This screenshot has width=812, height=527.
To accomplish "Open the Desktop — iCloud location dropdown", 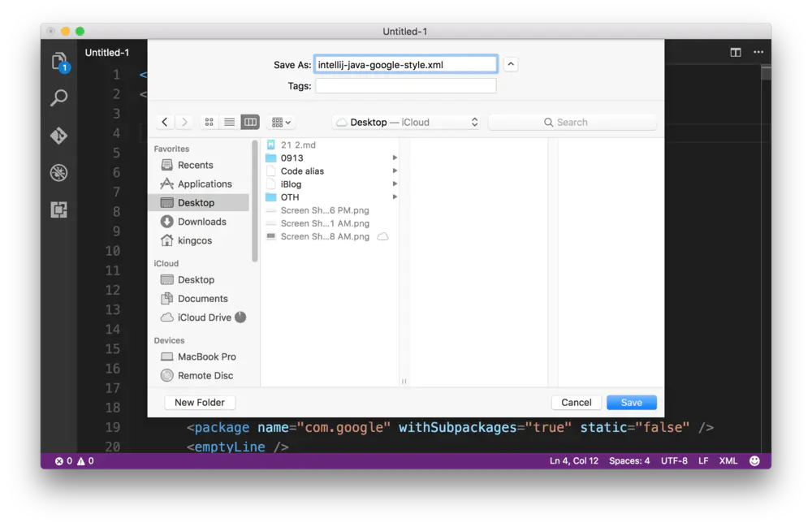I will point(406,121).
